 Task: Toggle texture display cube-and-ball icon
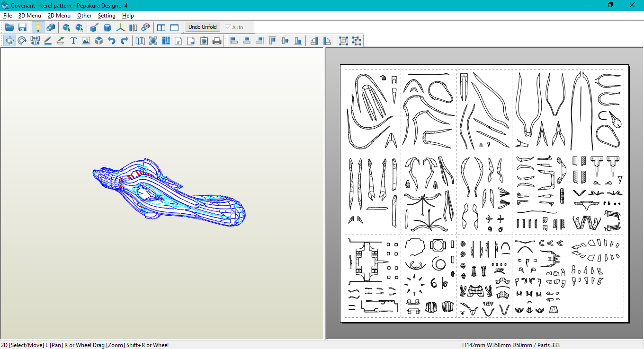(51, 27)
